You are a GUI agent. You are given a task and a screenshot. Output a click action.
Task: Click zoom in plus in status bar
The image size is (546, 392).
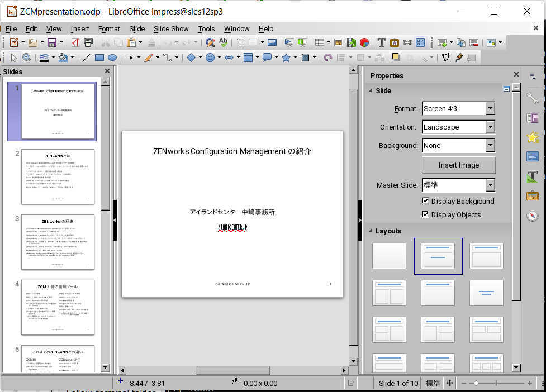pos(529,383)
